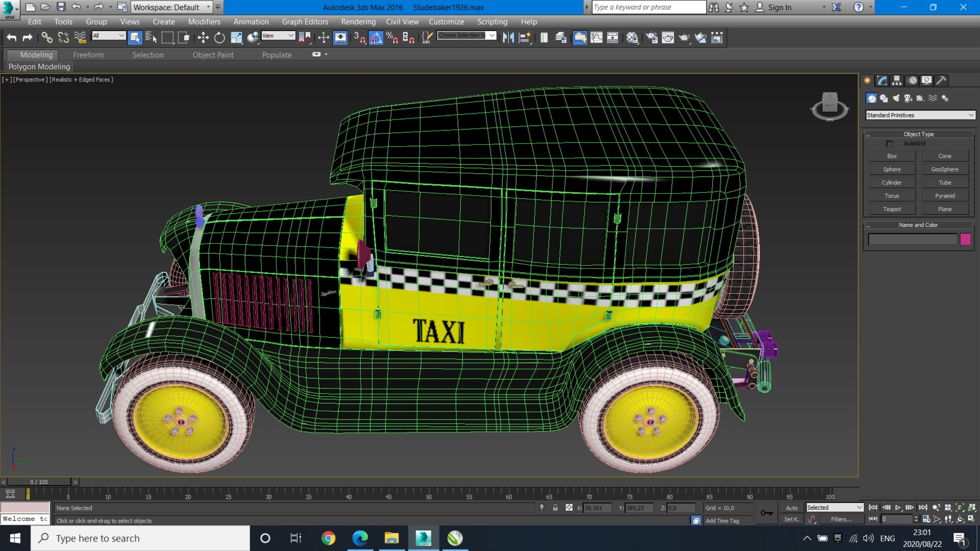Open the Select by Name dialog
Screen dimensions: 980x551
click(151, 37)
